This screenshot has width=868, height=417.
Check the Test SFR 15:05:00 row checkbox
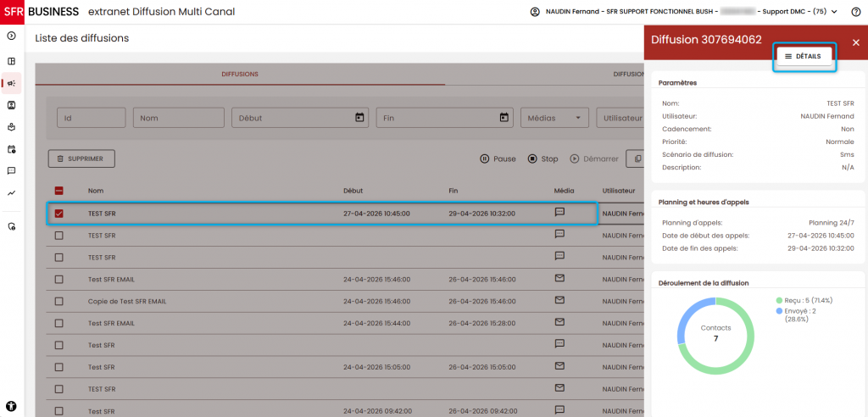59,367
